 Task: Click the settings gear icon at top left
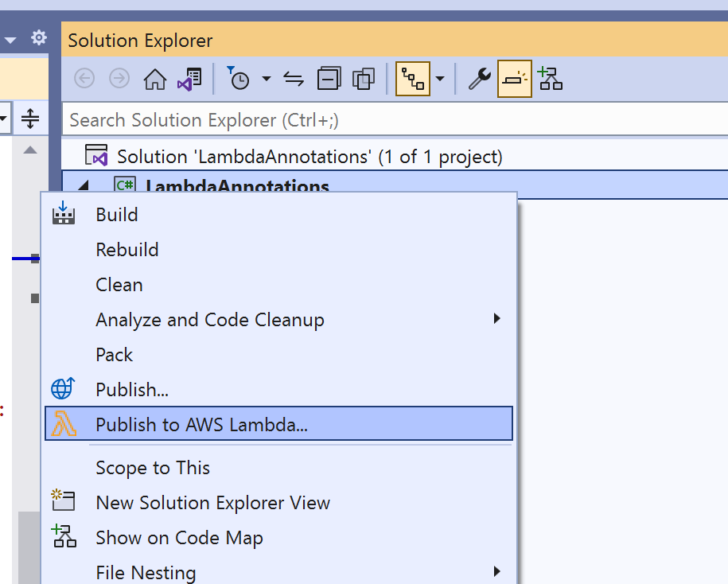pos(37,37)
